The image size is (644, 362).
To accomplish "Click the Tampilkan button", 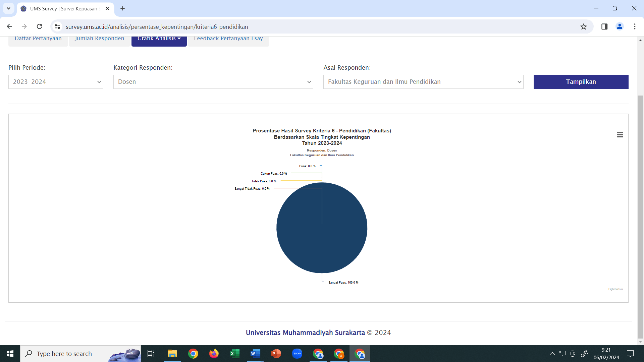I will tap(581, 82).
